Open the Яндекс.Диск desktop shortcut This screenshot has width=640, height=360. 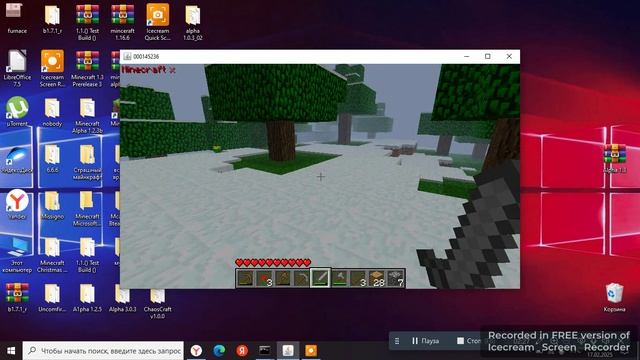point(17,160)
